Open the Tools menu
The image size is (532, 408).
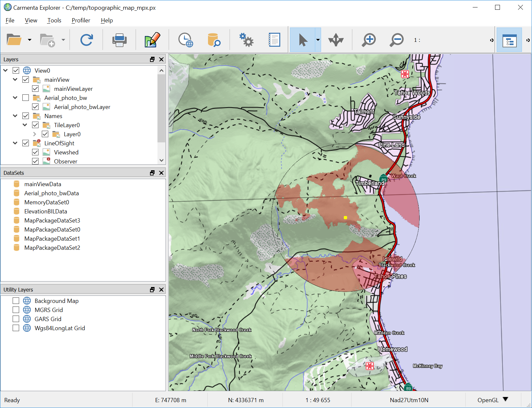(x=54, y=20)
